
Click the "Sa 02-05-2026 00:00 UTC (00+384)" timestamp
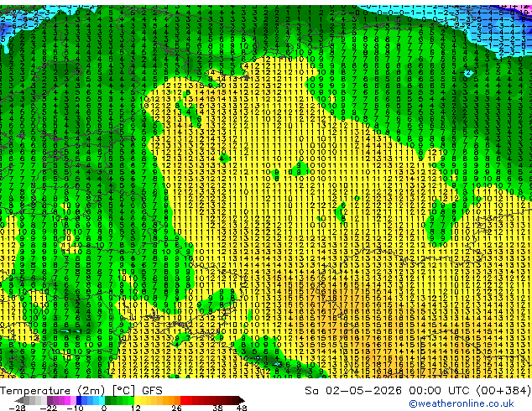418,390
